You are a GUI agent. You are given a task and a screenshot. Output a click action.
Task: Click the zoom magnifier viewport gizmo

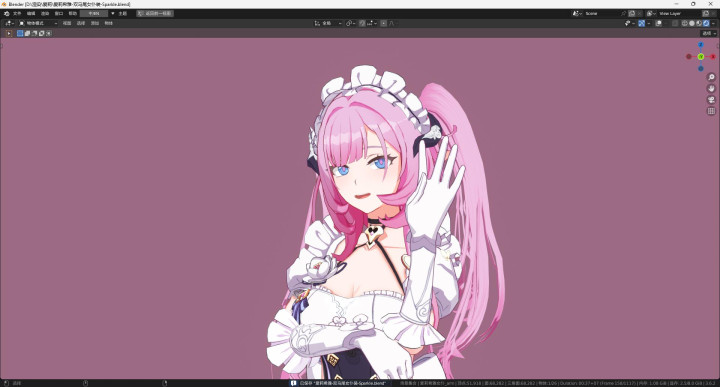click(711, 77)
